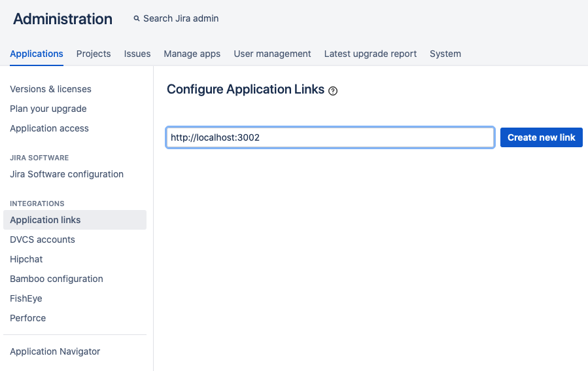Screen dimensions: 588x371
Task: Open Jira Software configuration
Action: point(67,174)
